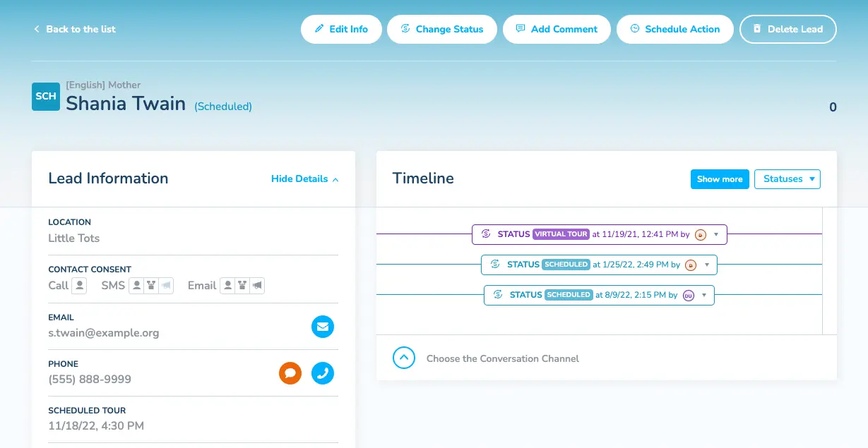Click the Add Comment button

tap(557, 29)
